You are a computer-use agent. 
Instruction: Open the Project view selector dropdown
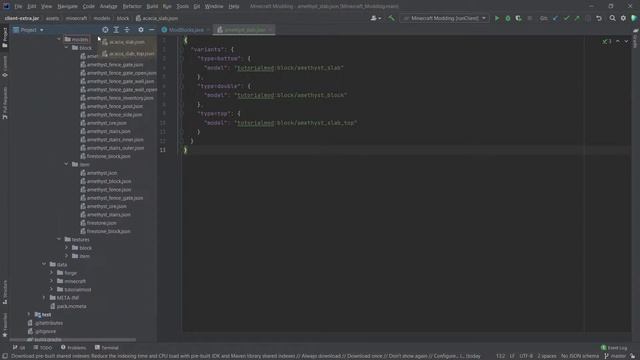tap(28, 30)
